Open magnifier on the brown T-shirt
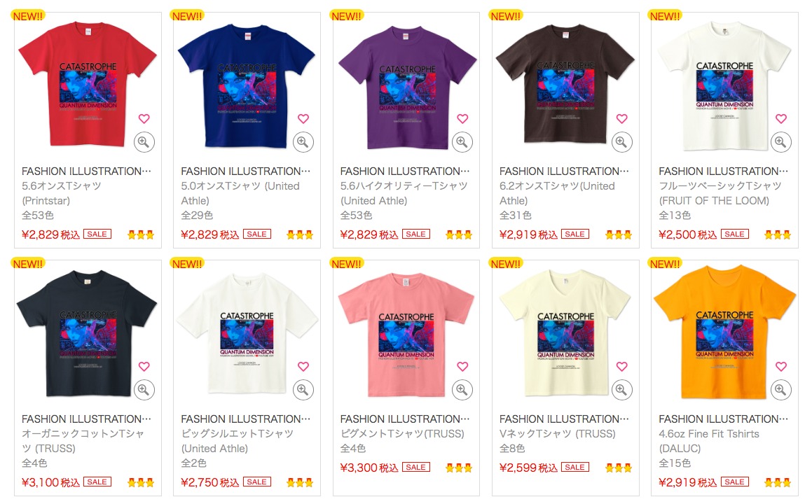Viewport: 812px width, 504px height. [621, 142]
